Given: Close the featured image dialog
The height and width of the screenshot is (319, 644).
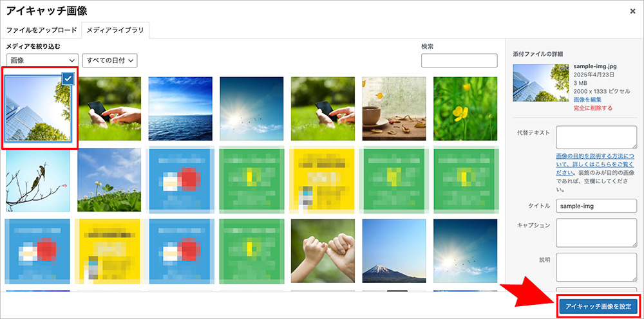Looking at the screenshot, I should 632,11.
